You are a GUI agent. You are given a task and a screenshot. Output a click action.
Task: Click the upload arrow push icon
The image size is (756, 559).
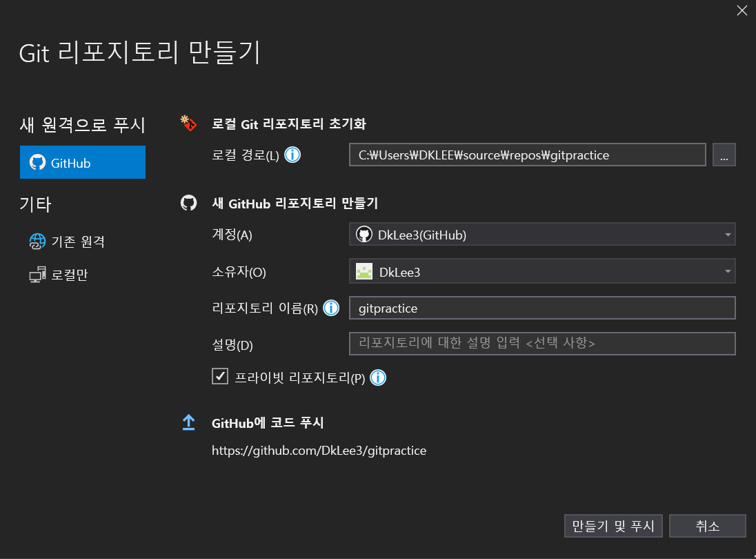[x=188, y=422]
